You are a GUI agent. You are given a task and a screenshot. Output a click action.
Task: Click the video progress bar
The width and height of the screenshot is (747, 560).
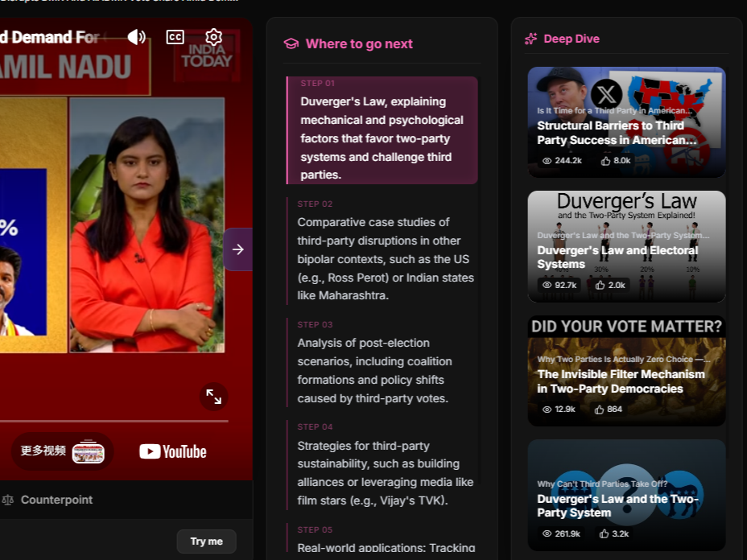point(113,421)
